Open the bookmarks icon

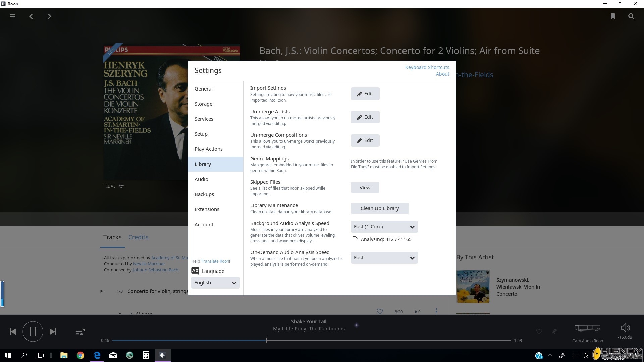[x=613, y=16]
